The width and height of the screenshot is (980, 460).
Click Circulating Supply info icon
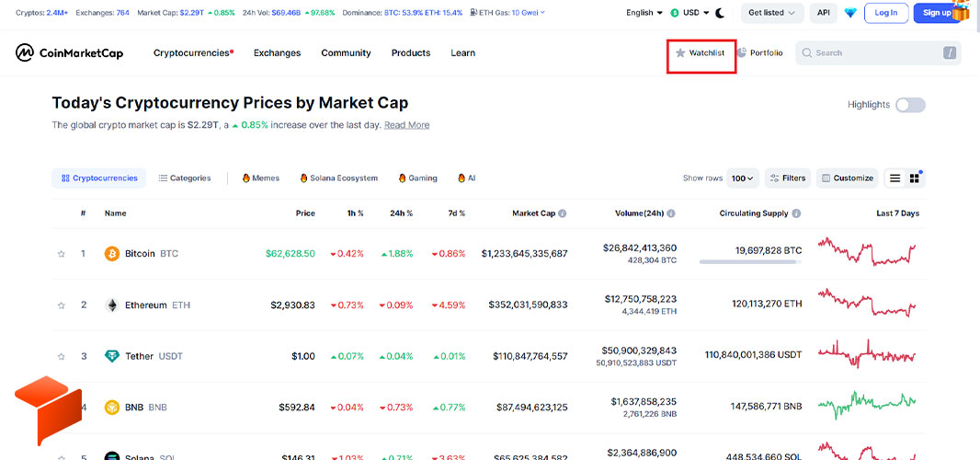796,213
